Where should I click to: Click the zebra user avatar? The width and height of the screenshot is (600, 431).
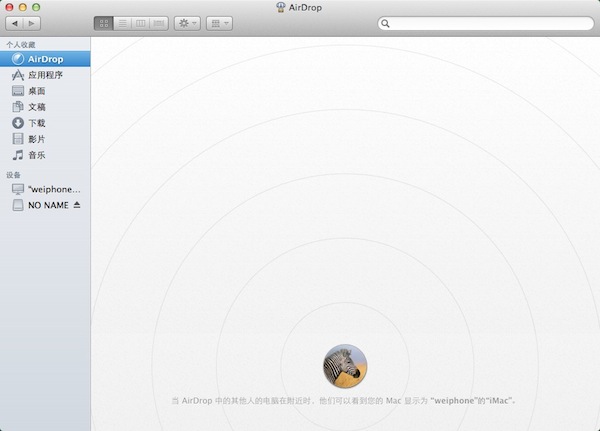[x=344, y=366]
